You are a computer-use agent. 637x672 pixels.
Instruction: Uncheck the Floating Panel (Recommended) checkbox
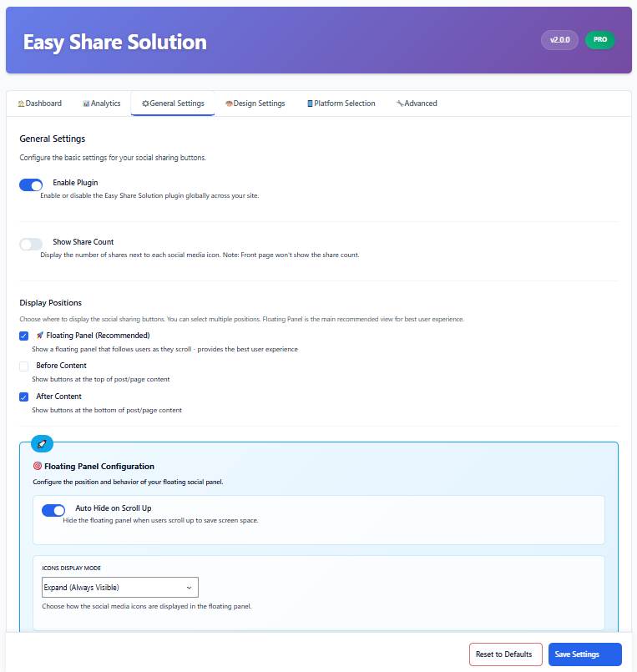[24, 336]
